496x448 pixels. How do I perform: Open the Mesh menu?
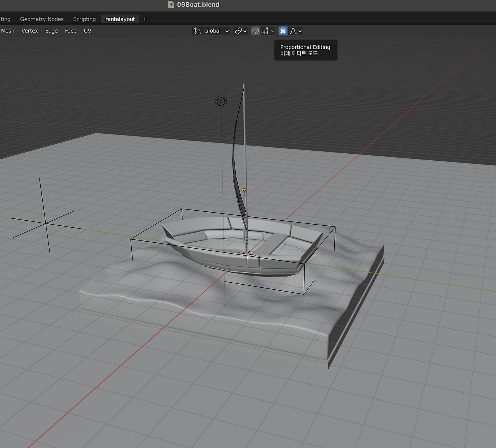[8, 31]
